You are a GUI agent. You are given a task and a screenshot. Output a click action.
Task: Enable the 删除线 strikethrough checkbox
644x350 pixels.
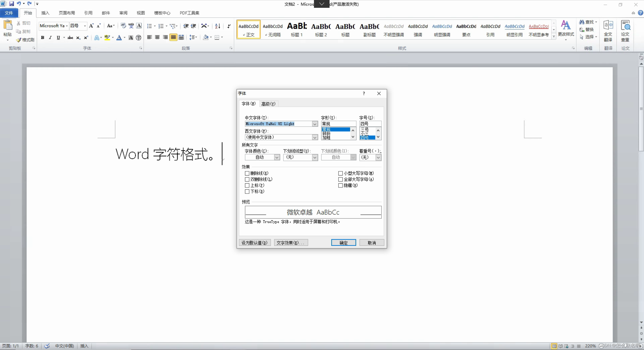[247, 173]
